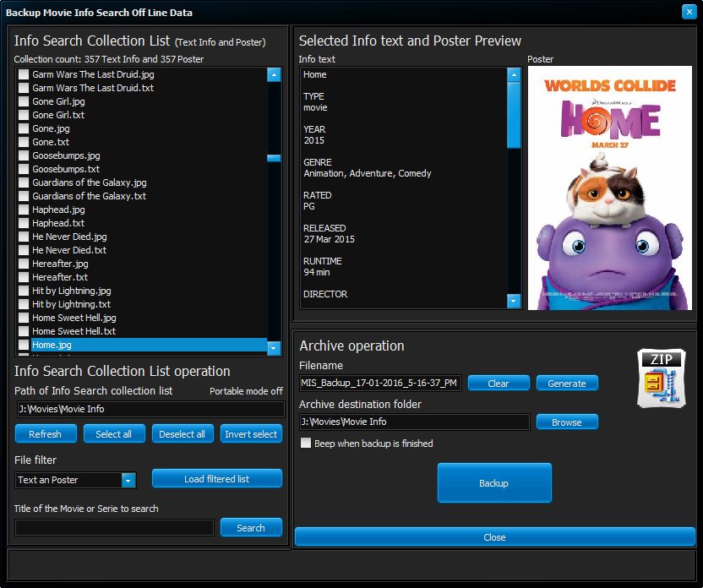The height and width of the screenshot is (588, 703).
Task: Enable Beep when backup is finished
Action: click(x=306, y=444)
